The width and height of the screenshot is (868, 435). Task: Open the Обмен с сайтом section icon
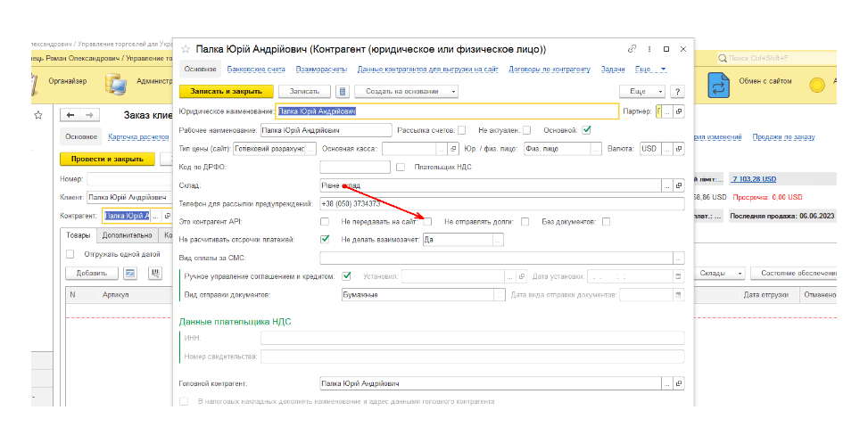click(x=719, y=83)
